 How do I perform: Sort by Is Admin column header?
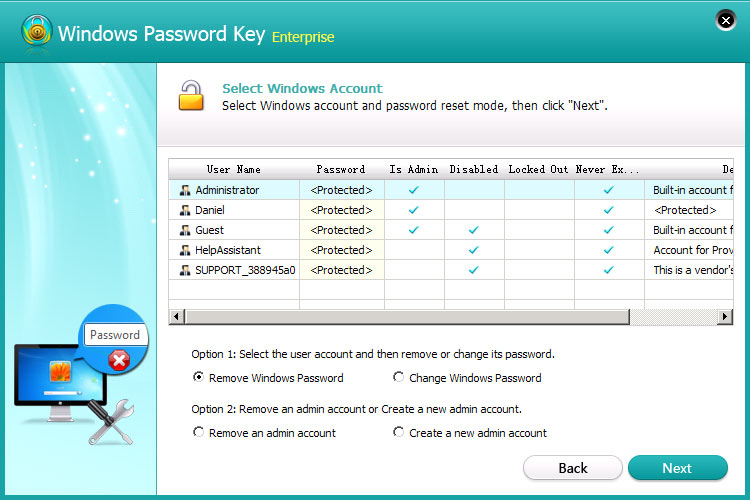tap(414, 169)
